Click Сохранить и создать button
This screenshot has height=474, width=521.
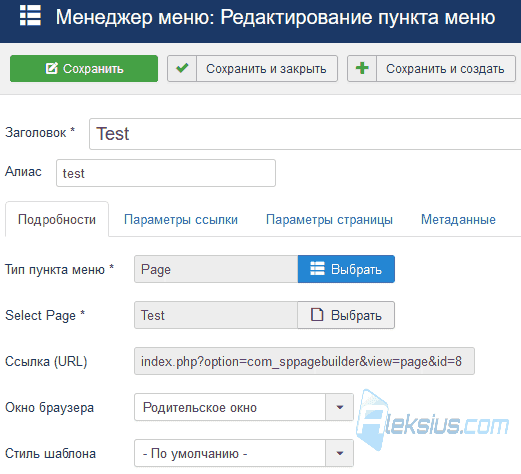point(431,68)
